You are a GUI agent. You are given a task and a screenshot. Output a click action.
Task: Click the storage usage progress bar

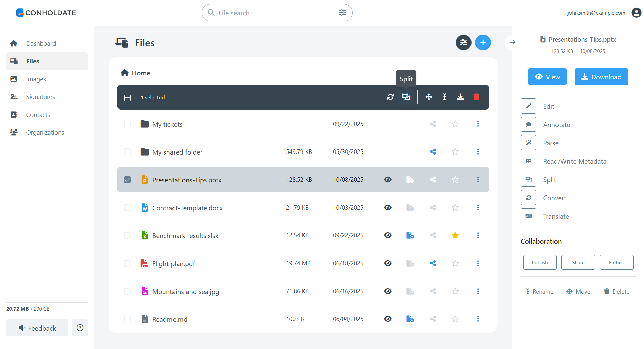click(x=47, y=303)
